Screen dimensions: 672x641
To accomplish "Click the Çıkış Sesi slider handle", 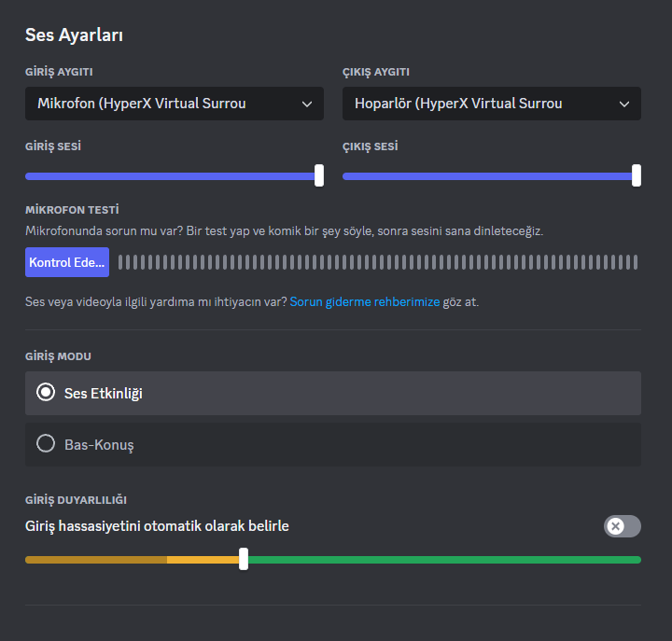I will 637,175.
